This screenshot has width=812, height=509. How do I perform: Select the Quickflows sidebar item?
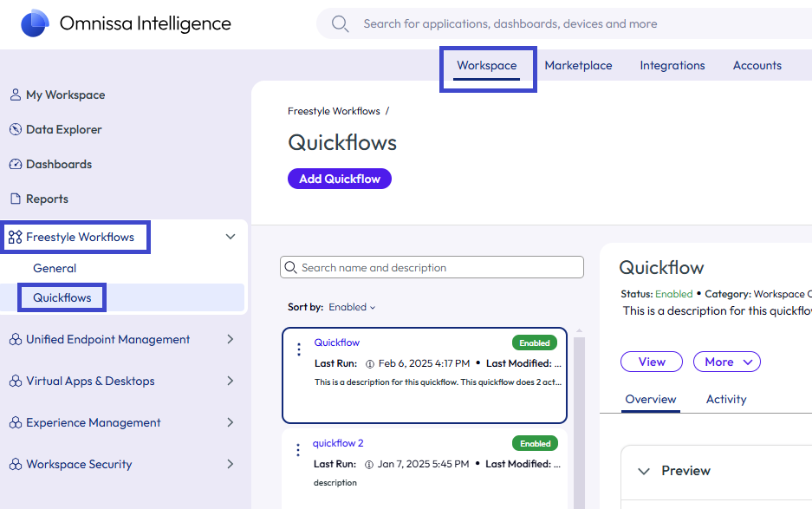(62, 297)
